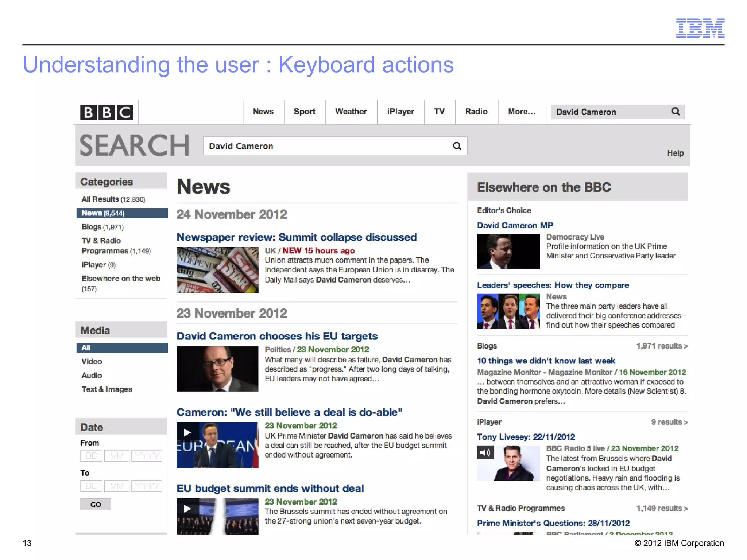Screen dimensions: 747x560
Task: Open '10 things we didn't know last week'
Action: pos(546,361)
